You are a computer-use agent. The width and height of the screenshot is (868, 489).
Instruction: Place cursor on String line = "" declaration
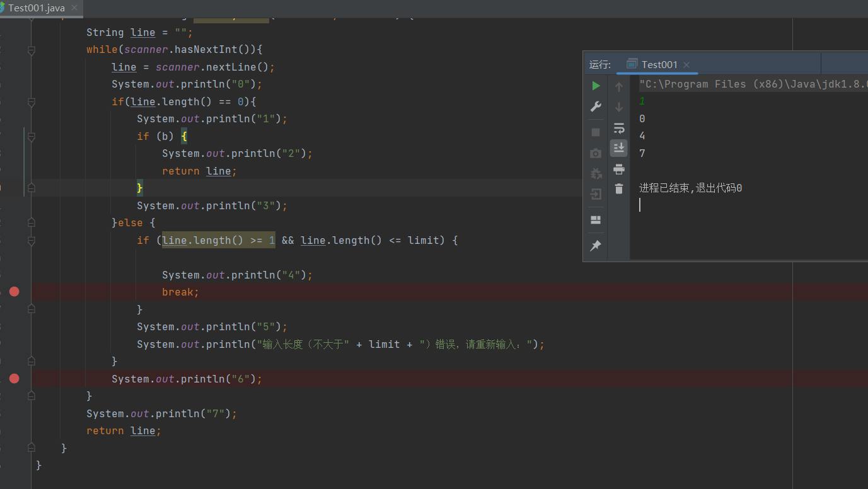pyautogui.click(x=139, y=32)
